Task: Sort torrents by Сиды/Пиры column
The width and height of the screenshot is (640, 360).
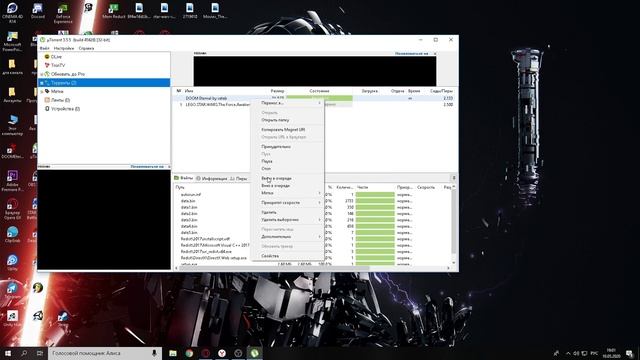Action: (x=441, y=91)
